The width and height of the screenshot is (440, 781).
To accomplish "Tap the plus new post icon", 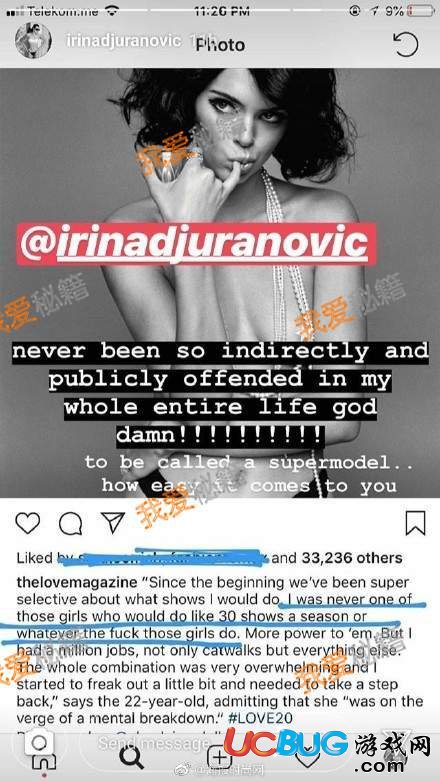I will [218, 758].
